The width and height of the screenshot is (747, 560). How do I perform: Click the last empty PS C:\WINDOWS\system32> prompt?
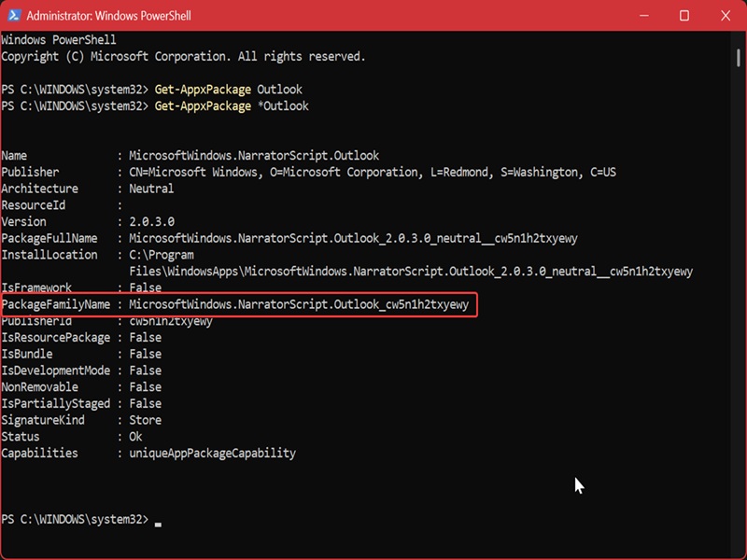(x=75, y=519)
